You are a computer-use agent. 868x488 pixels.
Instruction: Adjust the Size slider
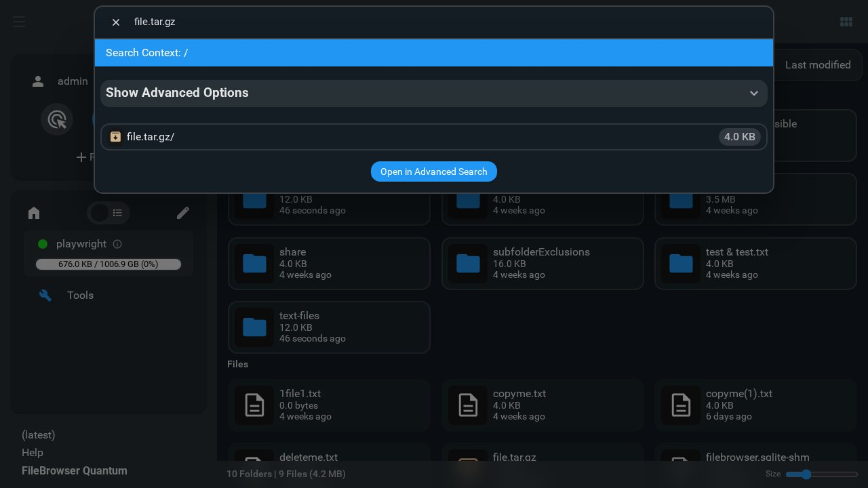(x=822, y=474)
